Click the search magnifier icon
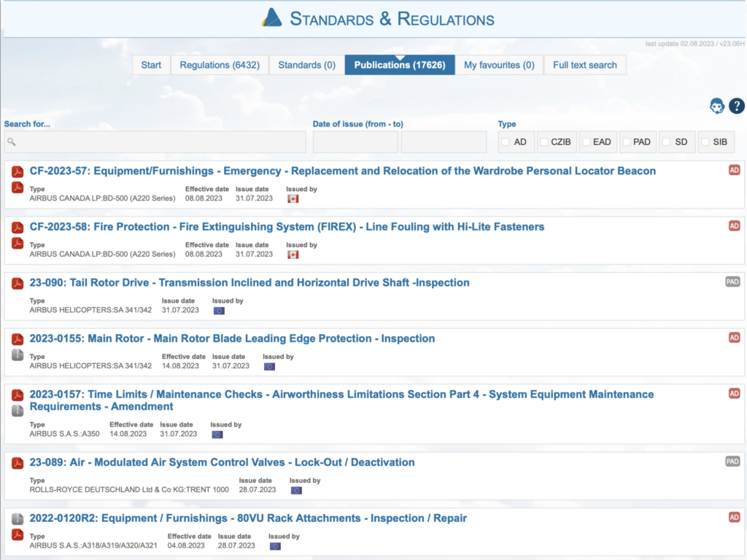 12,142
